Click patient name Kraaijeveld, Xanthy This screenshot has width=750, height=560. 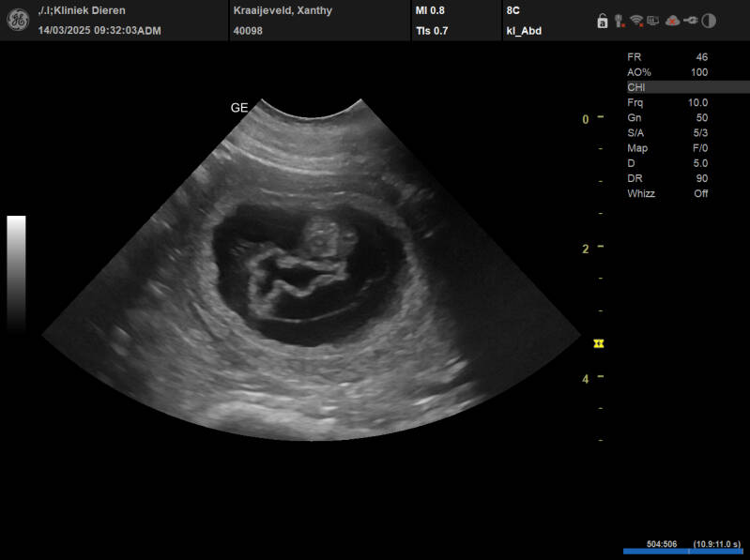pos(283,10)
